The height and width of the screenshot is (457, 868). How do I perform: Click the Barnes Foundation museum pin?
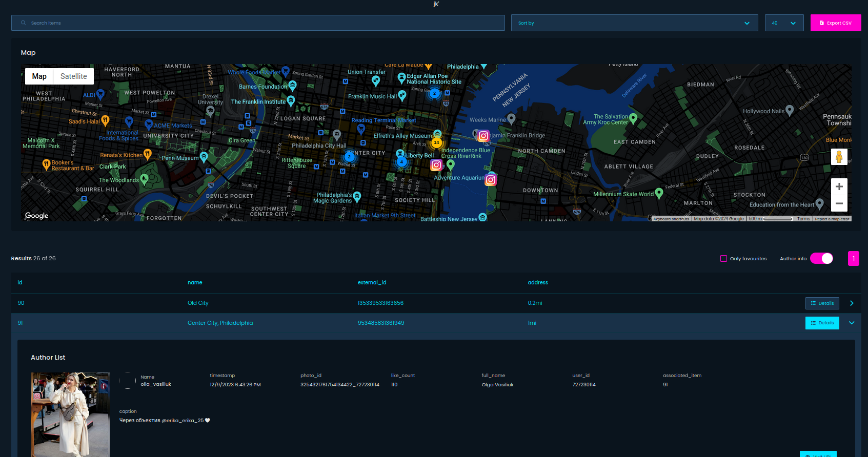pyautogui.click(x=292, y=86)
